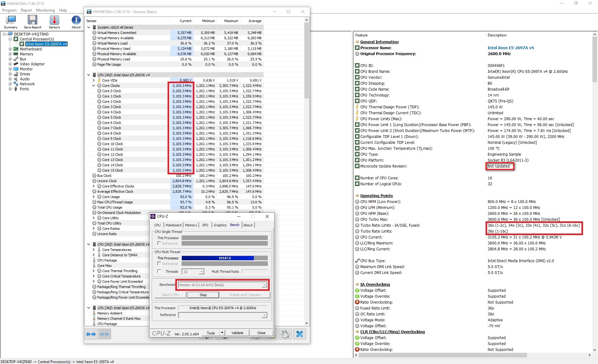Screen dimensions: 598x364
Task: Close the sensors window with the blue X icon
Action: [299, 334]
